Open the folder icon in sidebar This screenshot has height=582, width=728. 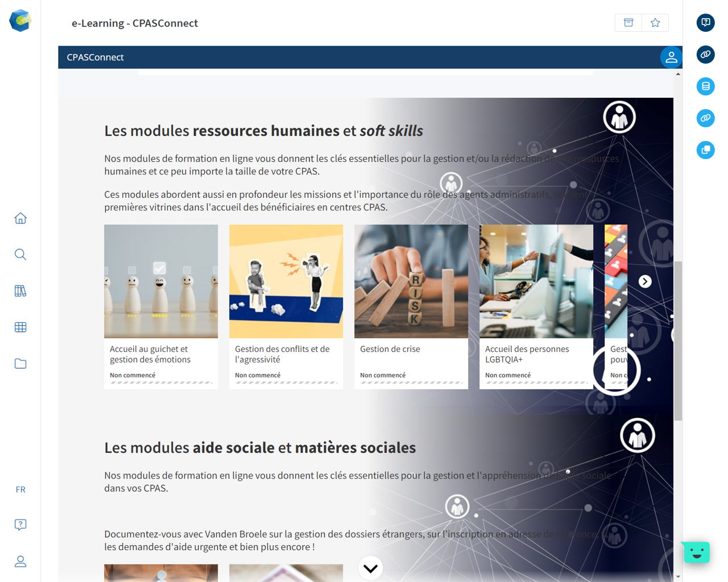(x=20, y=364)
